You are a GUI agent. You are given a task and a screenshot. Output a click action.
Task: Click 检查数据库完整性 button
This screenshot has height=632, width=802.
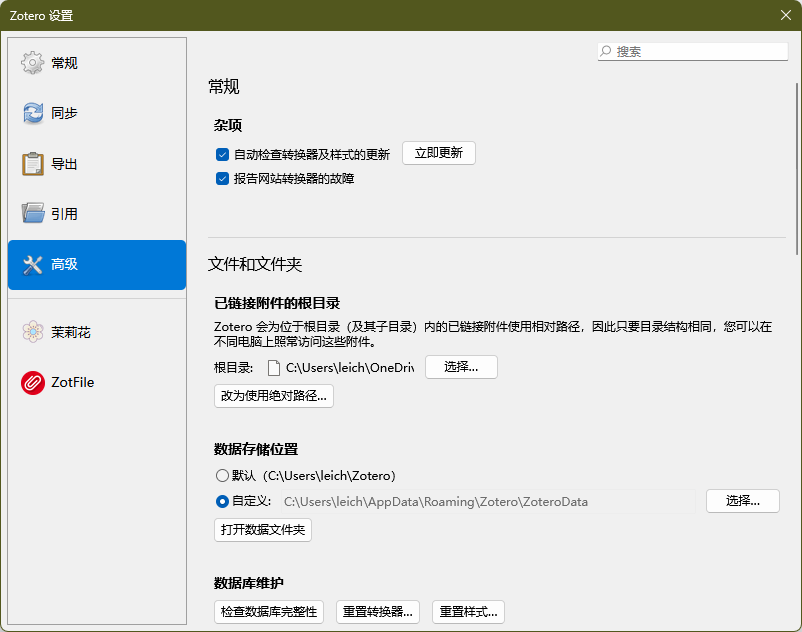(x=269, y=612)
